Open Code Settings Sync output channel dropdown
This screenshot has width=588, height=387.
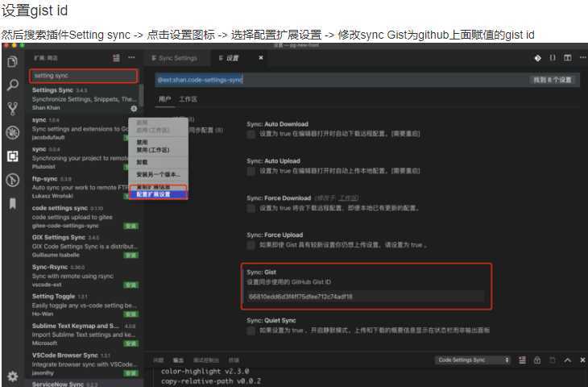[474, 360]
